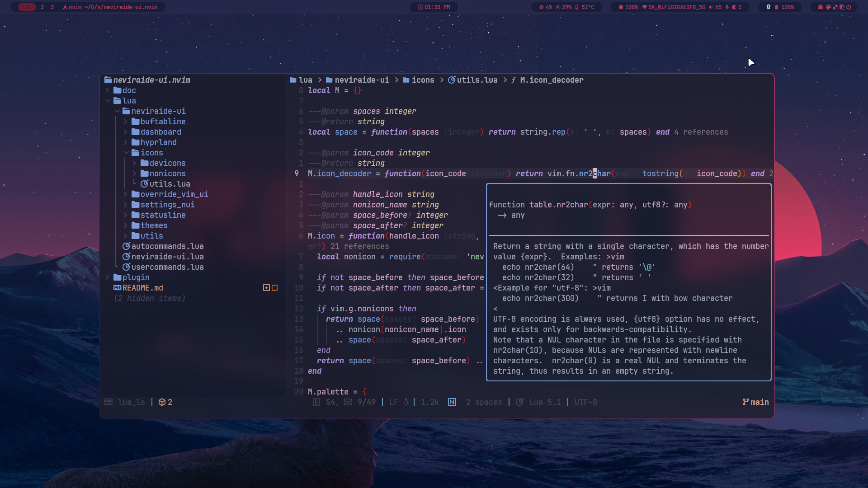Click the color palette icon in top bar
This screenshot has height=488, width=868.
pos(828,7)
